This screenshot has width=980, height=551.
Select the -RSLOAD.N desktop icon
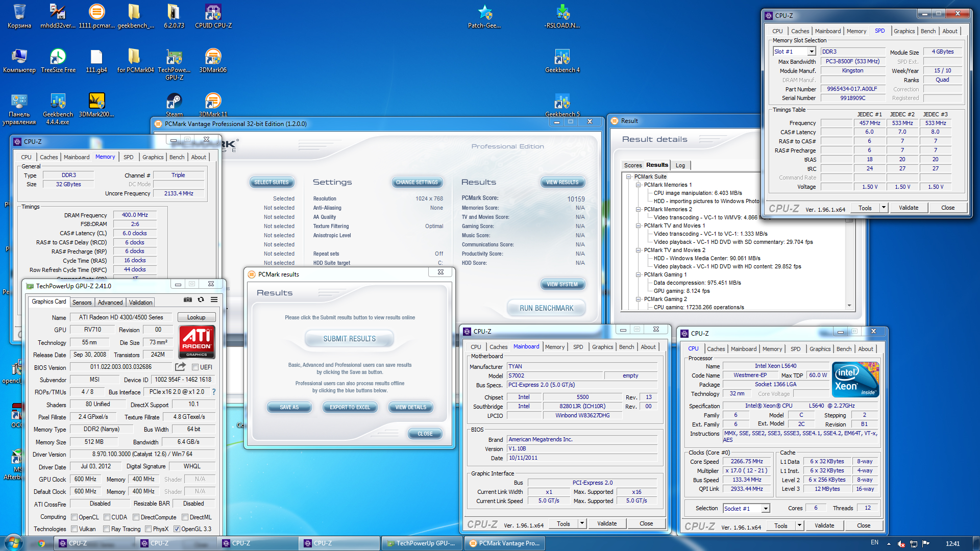pos(562,15)
